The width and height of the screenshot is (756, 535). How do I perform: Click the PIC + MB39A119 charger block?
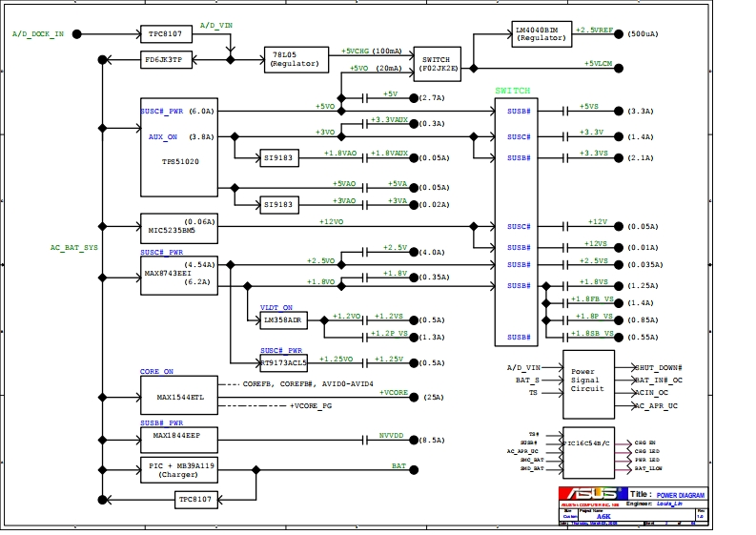tap(178, 468)
